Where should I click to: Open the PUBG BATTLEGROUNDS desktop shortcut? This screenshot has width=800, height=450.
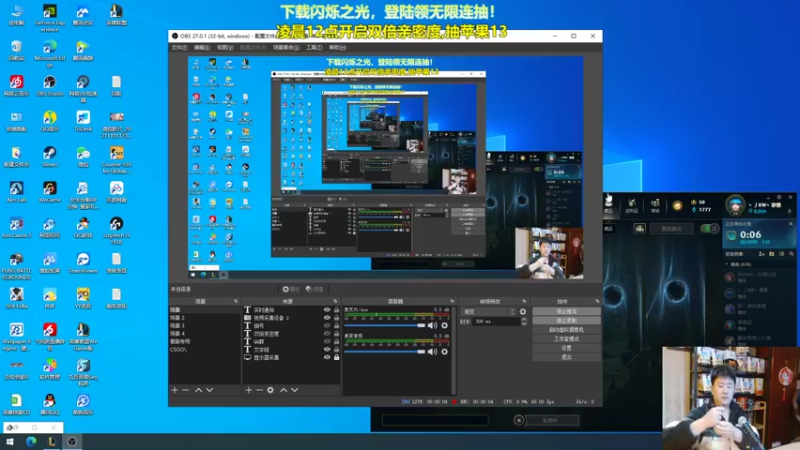tap(16, 265)
